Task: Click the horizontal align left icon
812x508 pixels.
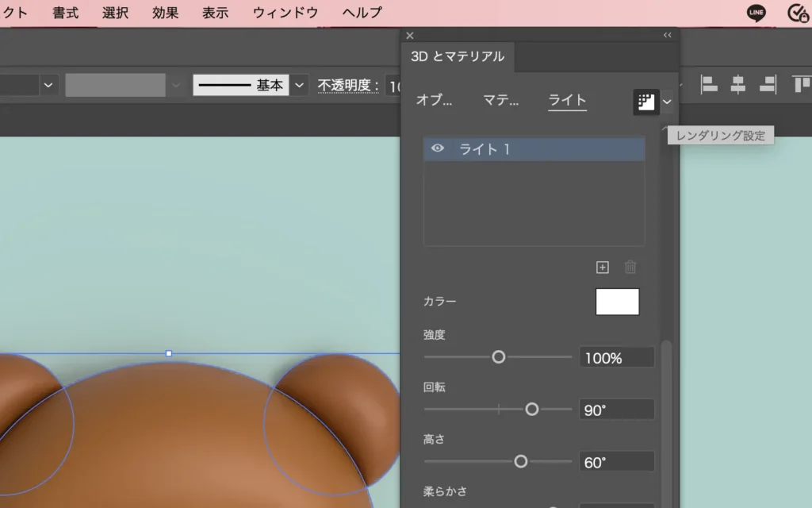Action: click(709, 84)
